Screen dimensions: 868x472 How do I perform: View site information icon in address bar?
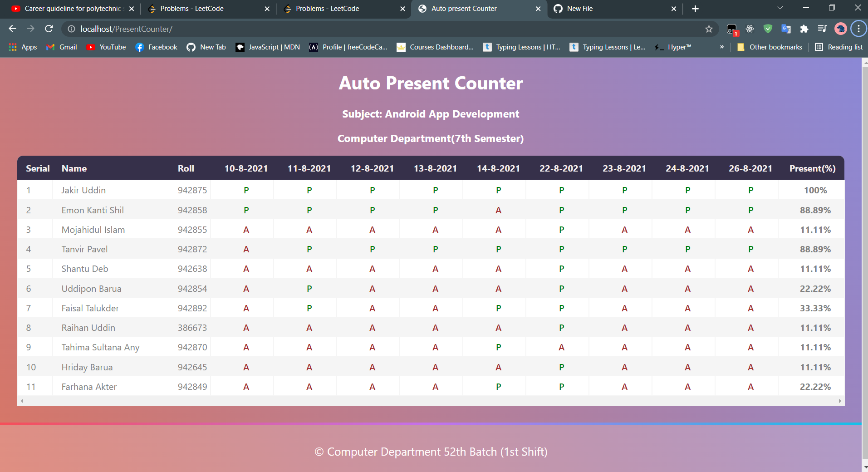click(x=71, y=29)
